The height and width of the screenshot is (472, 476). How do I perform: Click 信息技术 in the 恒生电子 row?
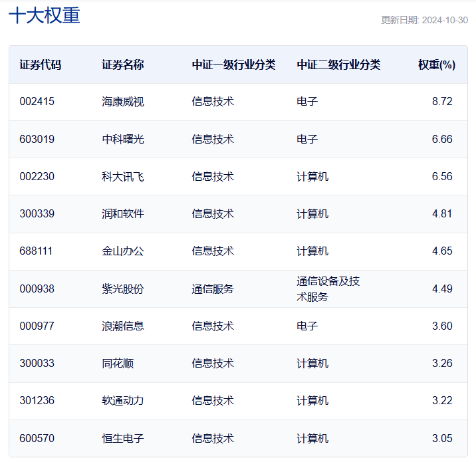213,438
